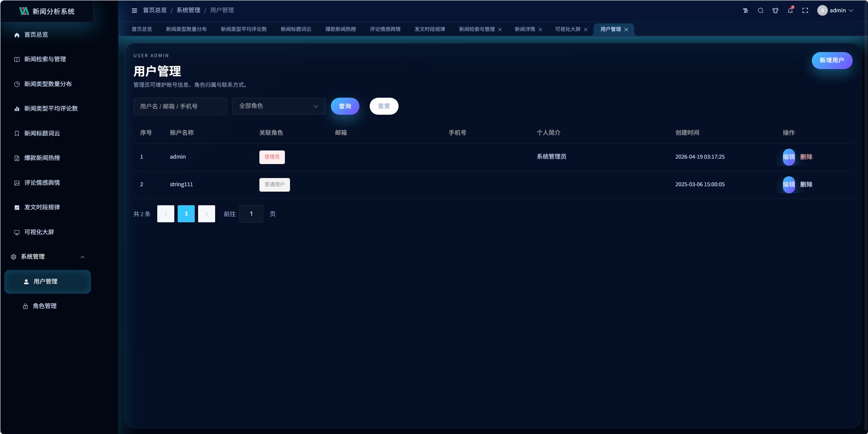The image size is (868, 434).
Task: Click the 查询 button
Action: pyautogui.click(x=345, y=106)
